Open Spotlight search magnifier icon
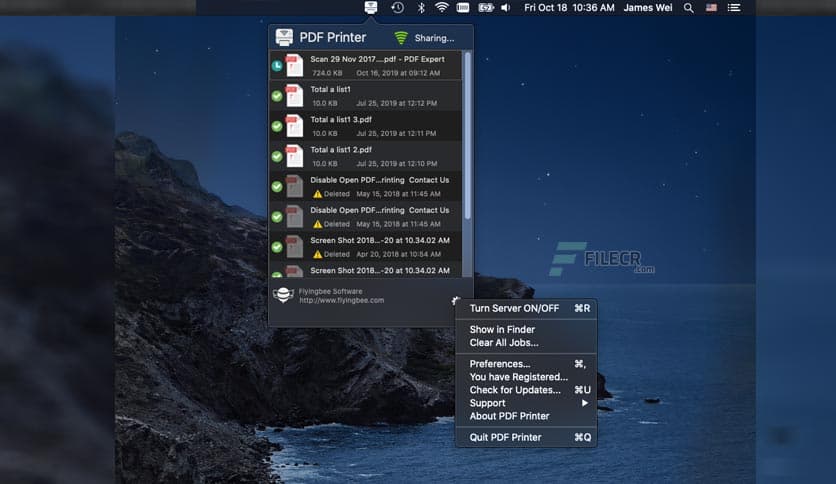Viewport: 836px width, 484px height. click(x=689, y=7)
